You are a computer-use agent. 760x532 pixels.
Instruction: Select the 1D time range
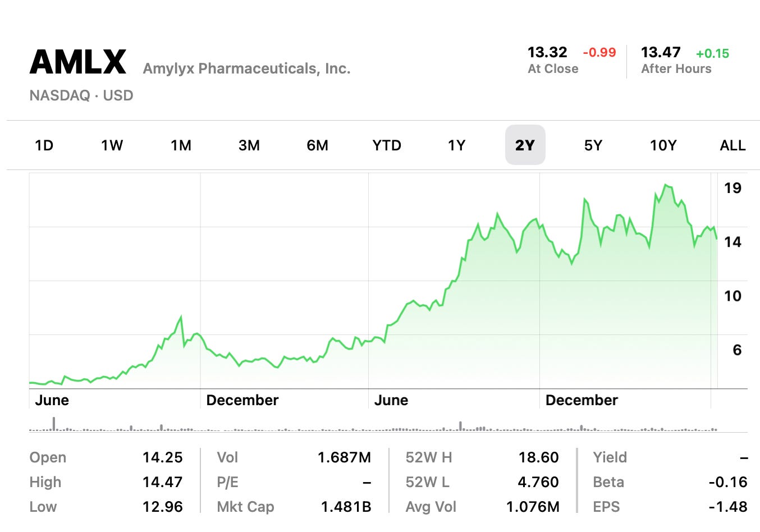[44, 145]
